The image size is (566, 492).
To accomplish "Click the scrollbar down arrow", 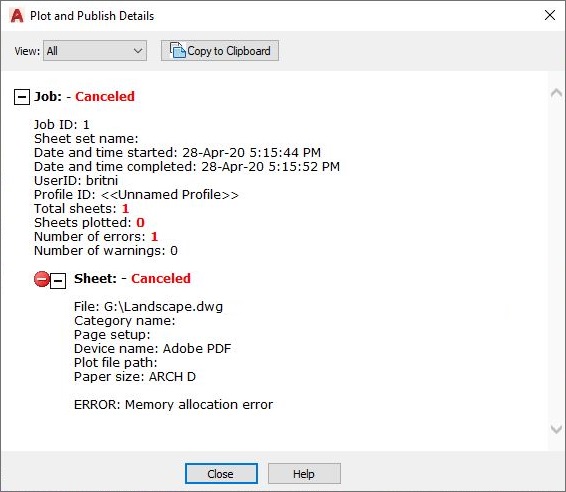I will (x=556, y=429).
